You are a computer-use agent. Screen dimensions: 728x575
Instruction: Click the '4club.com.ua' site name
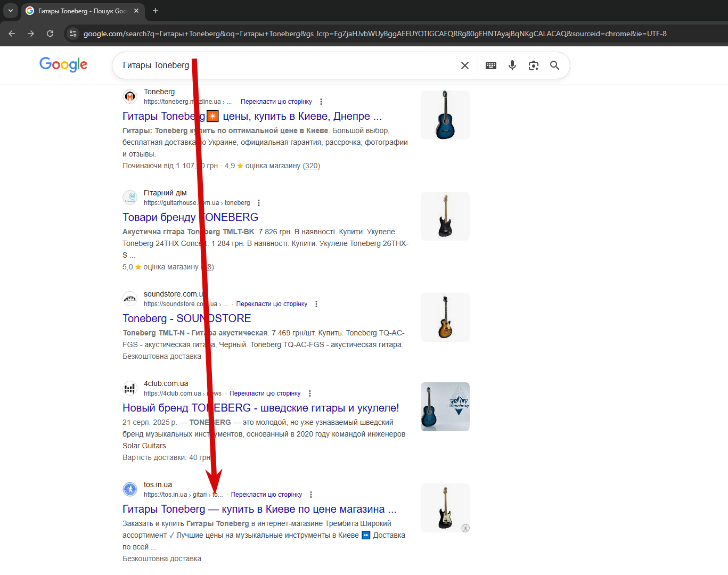tap(166, 383)
